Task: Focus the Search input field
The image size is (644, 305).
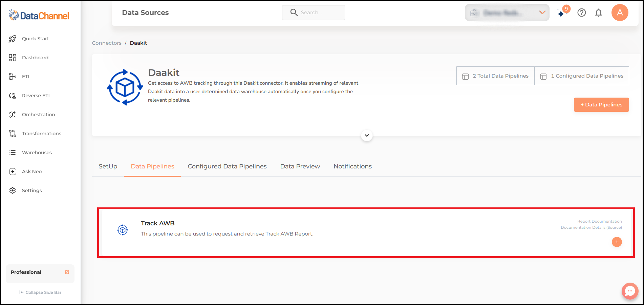Action: click(x=314, y=13)
